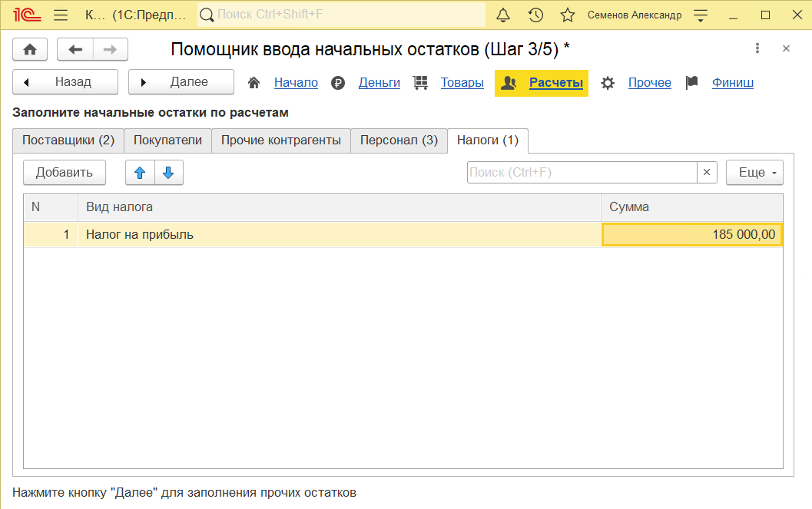Click the application title in the header
Viewport: 812px width, 509px height.
point(135,15)
